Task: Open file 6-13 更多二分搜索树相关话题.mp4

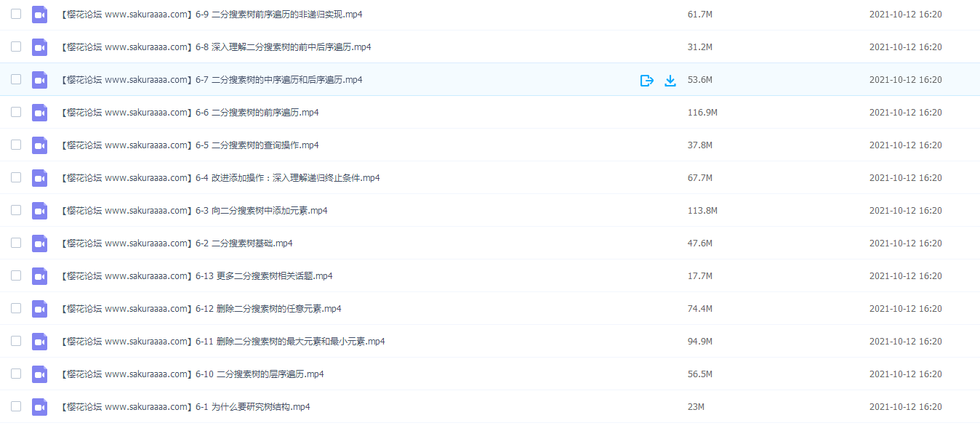Action: pyautogui.click(x=197, y=276)
